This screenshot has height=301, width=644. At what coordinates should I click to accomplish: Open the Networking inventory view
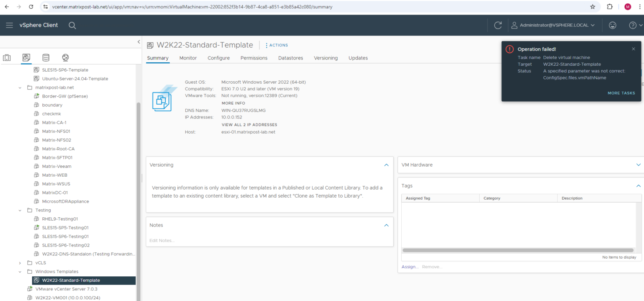[x=64, y=57]
